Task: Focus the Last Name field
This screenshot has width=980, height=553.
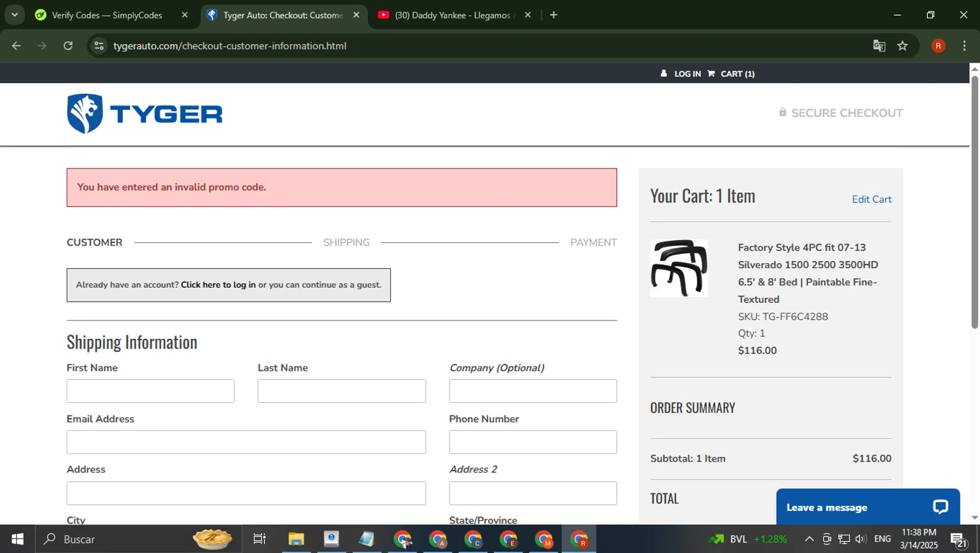Action: pos(342,391)
